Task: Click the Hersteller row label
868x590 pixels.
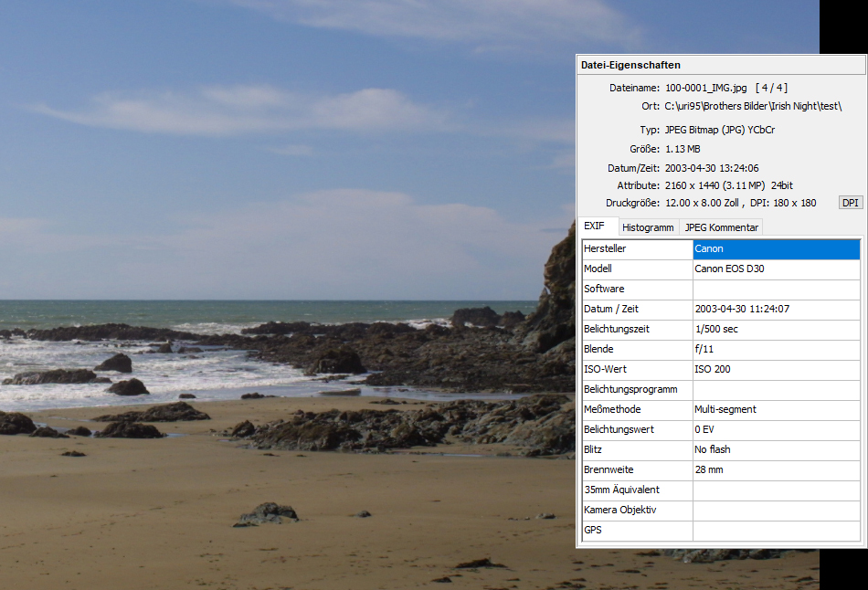Action: tap(637, 249)
